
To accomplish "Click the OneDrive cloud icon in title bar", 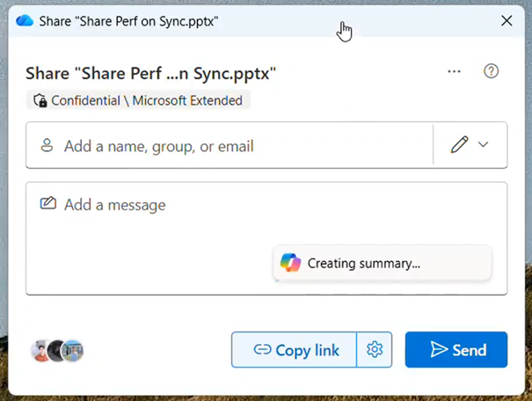I will coord(25,20).
